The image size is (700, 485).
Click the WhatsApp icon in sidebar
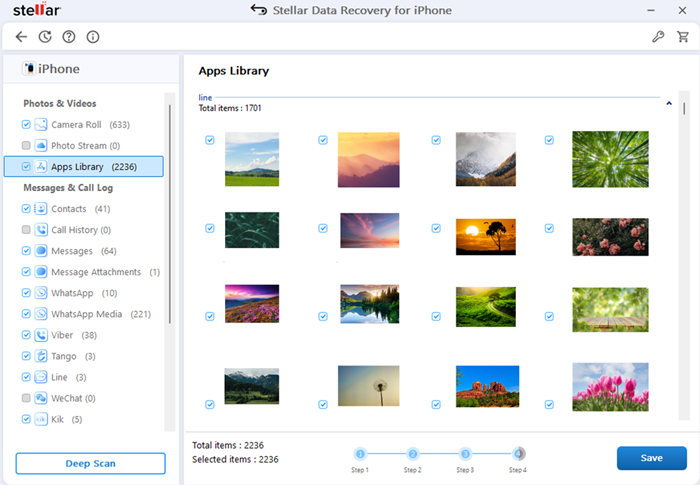41,293
